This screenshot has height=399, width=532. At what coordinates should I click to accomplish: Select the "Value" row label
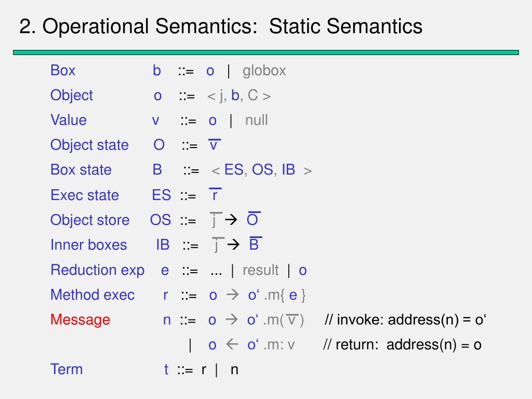[x=69, y=120]
